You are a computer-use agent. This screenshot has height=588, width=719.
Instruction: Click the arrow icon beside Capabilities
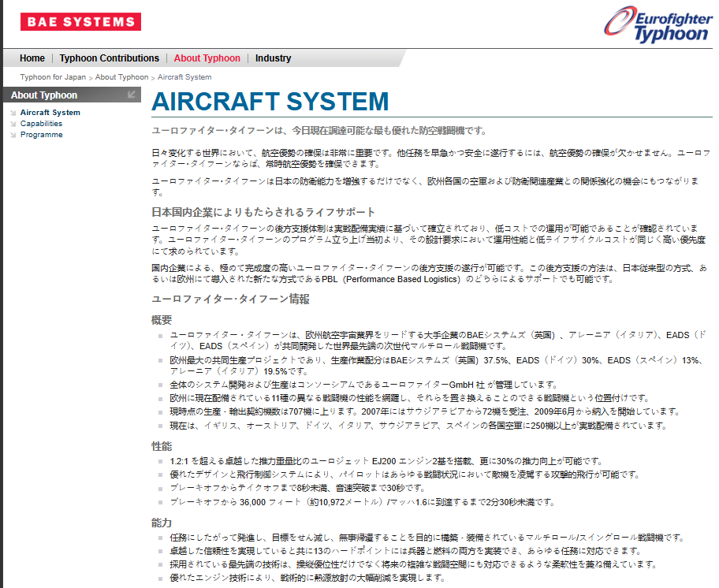(13, 124)
